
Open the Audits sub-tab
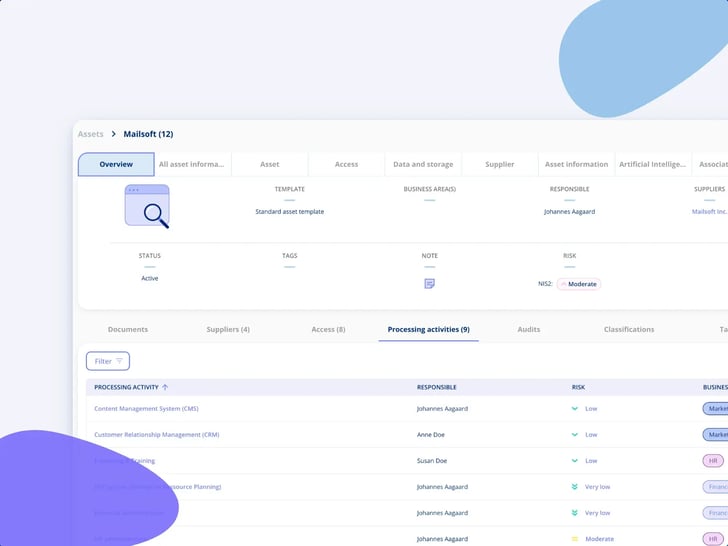[x=529, y=329]
